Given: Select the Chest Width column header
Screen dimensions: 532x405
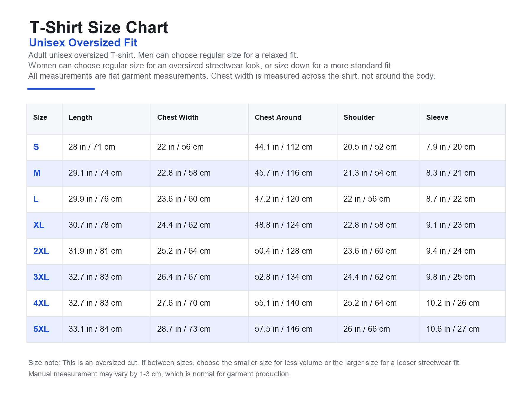Looking at the screenshot, I should pyautogui.click(x=178, y=117).
